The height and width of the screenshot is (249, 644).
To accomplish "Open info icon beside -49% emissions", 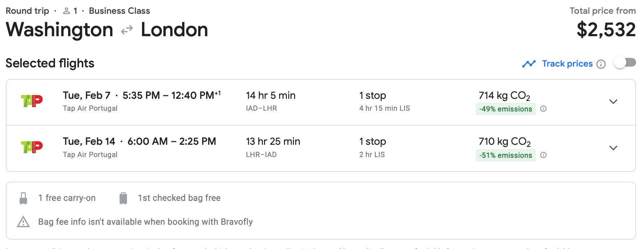I will click(x=543, y=109).
